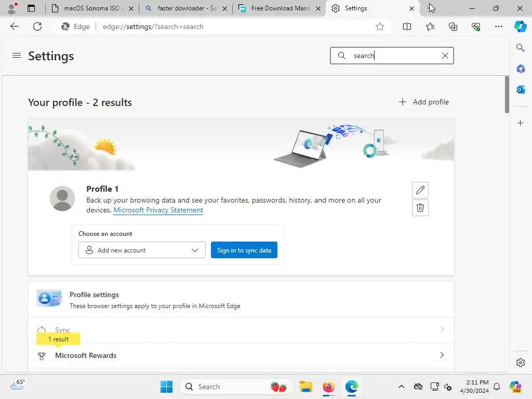Open OneDrive tray icon
532x399 pixels.
coord(418,387)
